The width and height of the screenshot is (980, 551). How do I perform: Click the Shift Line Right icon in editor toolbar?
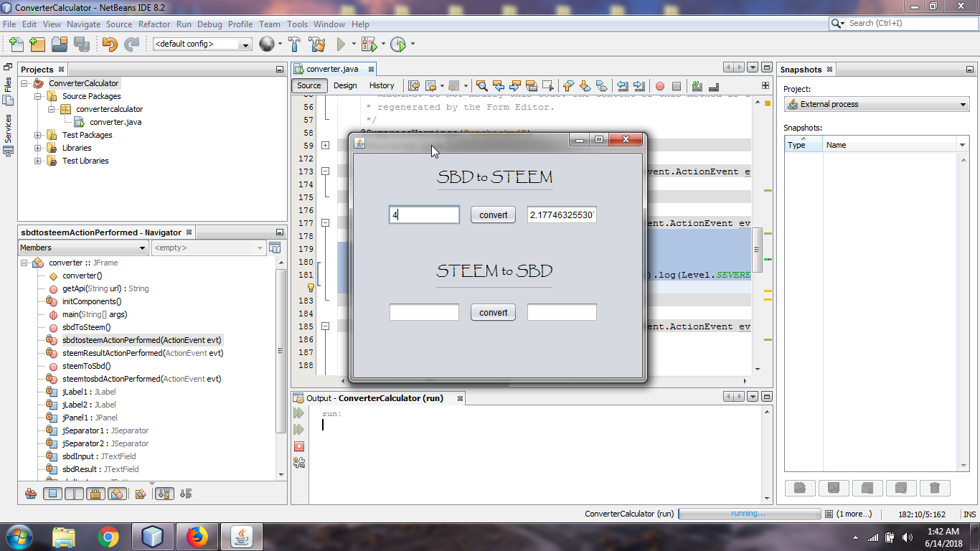click(639, 86)
